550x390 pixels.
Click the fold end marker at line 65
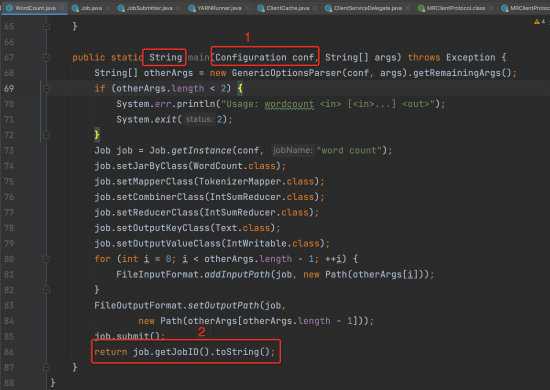46,26
